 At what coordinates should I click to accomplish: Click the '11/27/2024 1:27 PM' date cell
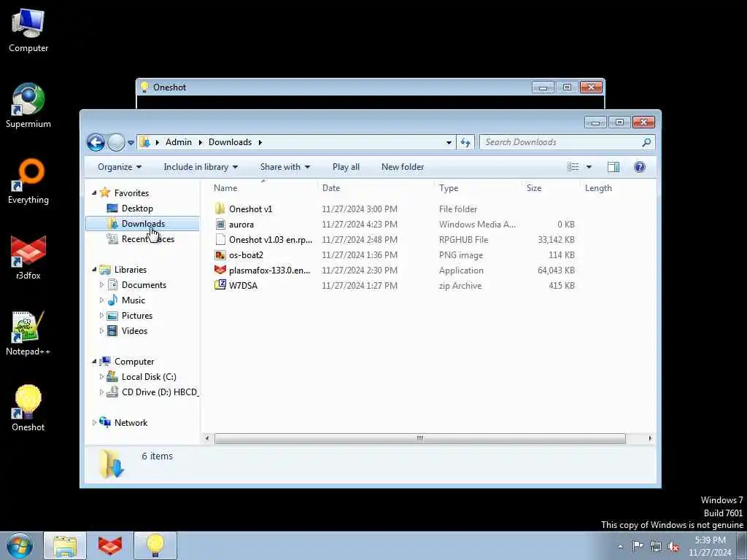pyautogui.click(x=360, y=285)
